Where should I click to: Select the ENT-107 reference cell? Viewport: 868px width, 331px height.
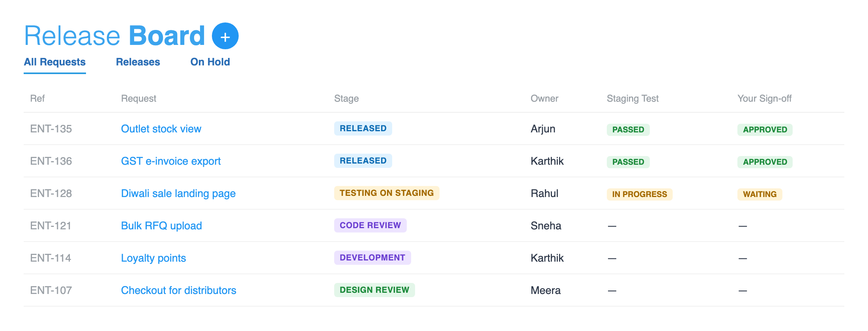[x=51, y=290]
